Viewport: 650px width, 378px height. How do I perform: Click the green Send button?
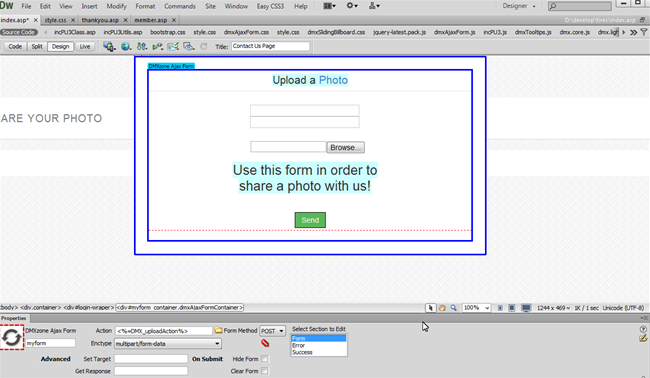pyautogui.click(x=310, y=220)
